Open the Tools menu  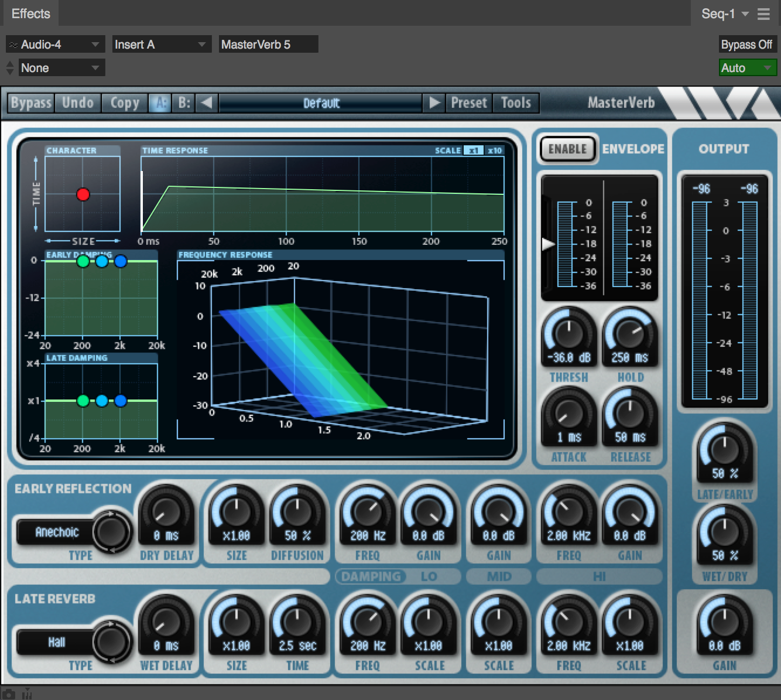[515, 103]
